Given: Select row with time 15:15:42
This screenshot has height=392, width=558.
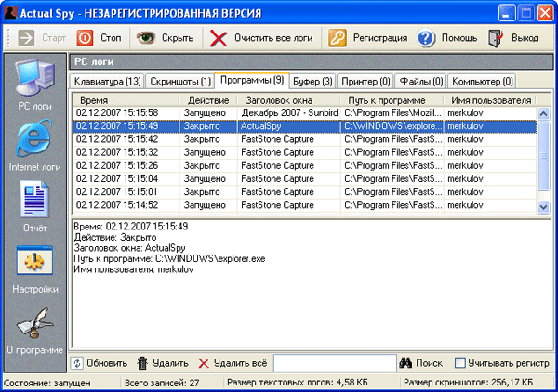Looking at the screenshot, I should click(x=305, y=139).
